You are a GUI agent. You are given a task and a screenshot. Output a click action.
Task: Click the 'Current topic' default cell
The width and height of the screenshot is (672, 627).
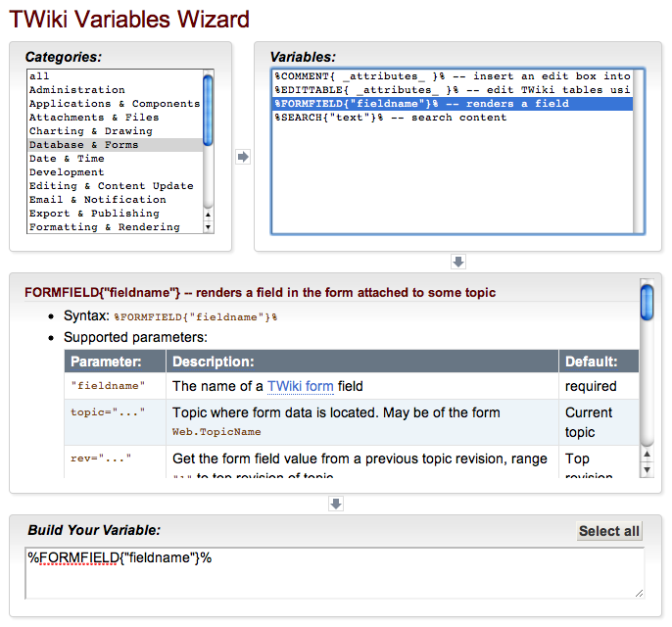pos(599,422)
